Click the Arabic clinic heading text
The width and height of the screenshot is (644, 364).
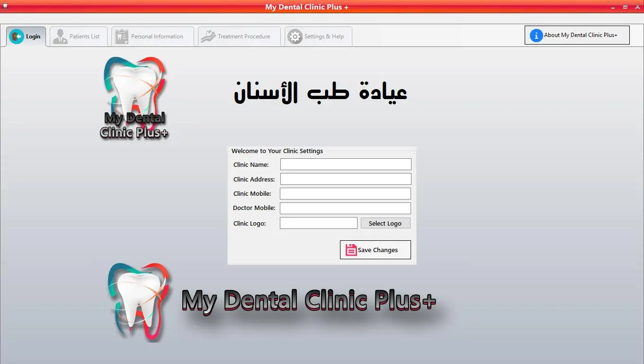tap(321, 92)
